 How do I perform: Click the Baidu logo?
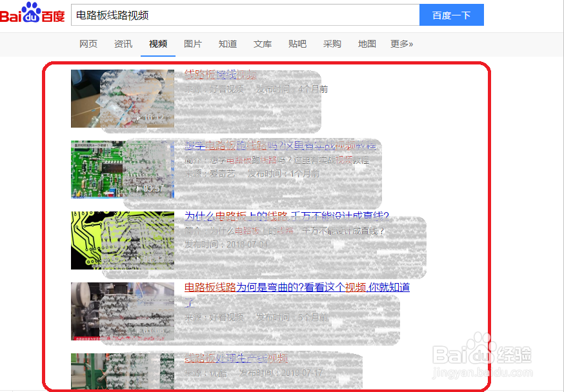pyautogui.click(x=32, y=14)
